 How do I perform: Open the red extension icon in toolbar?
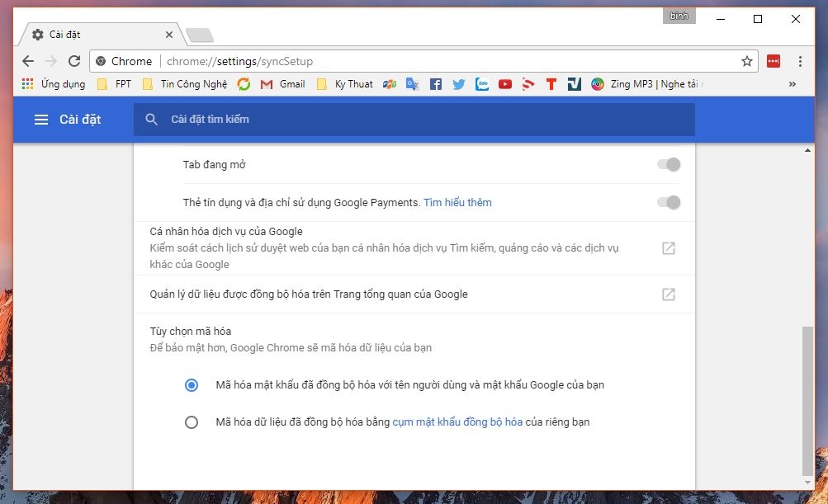(x=774, y=61)
